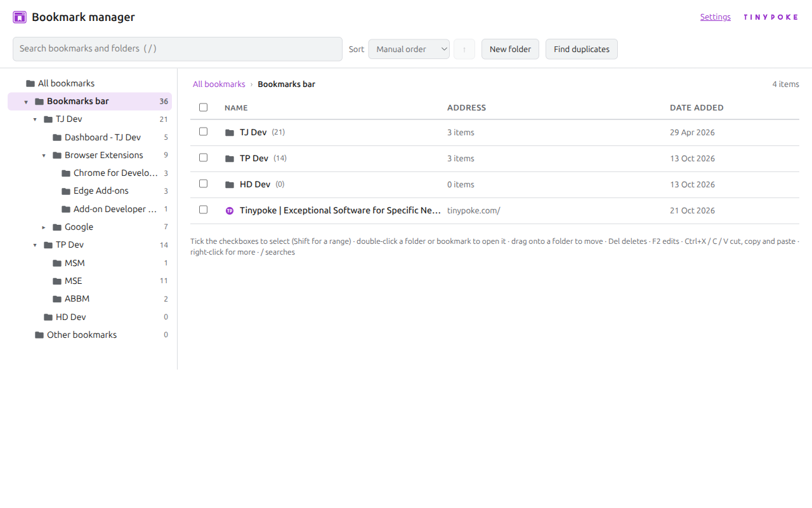Click the 29 Apr 2026 date cell
The image size is (812, 508).
692,133
